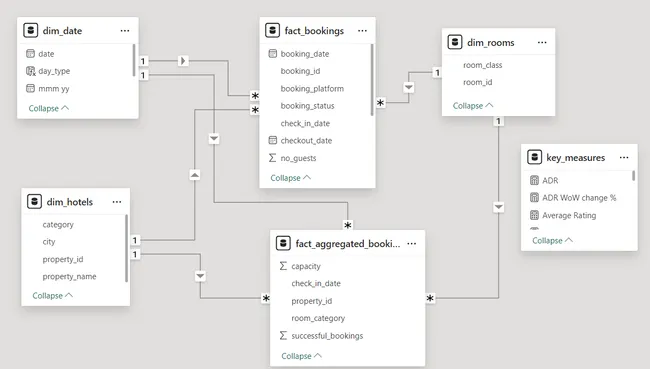
Task: Click the dim_hotels table database icon
Action: (34, 202)
